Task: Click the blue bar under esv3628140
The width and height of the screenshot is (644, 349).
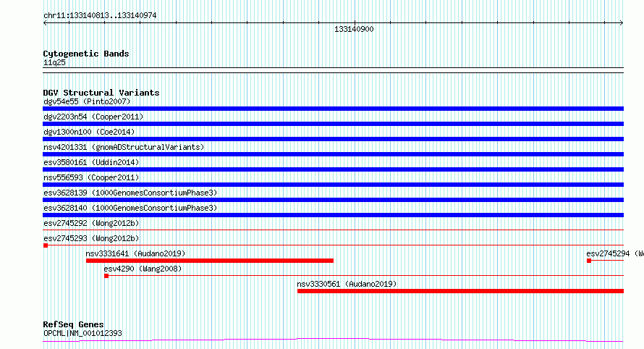Action: click(x=333, y=215)
